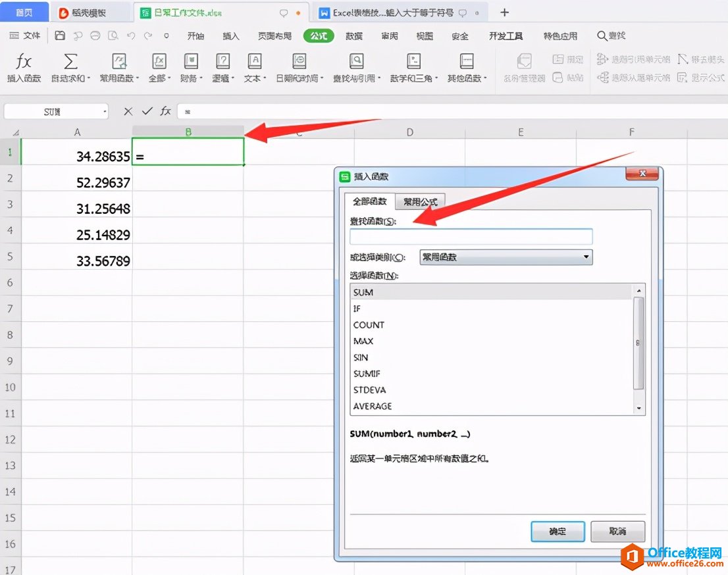This screenshot has width=728, height=575.
Task: Expand the 数学和三角 functions dropdown
Action: [x=436, y=78]
